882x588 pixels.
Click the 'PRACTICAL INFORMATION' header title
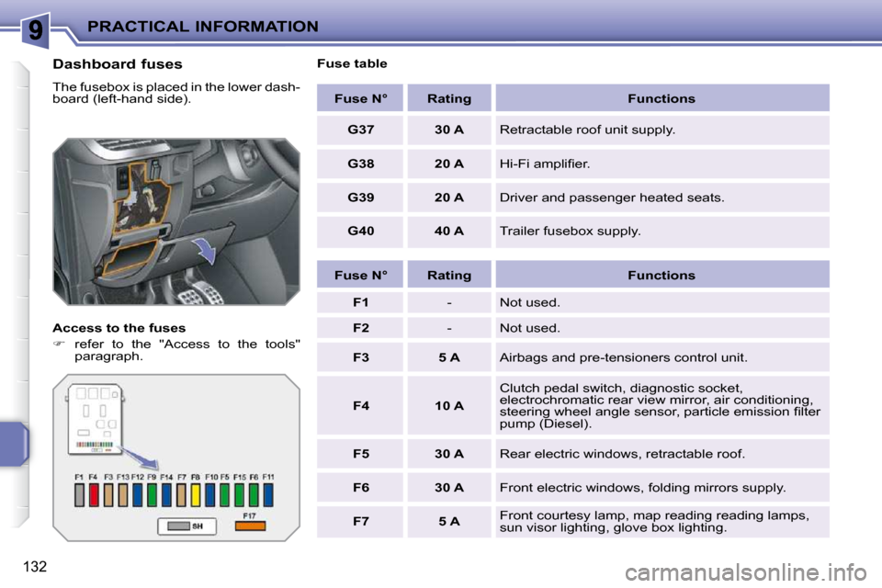coord(203,27)
